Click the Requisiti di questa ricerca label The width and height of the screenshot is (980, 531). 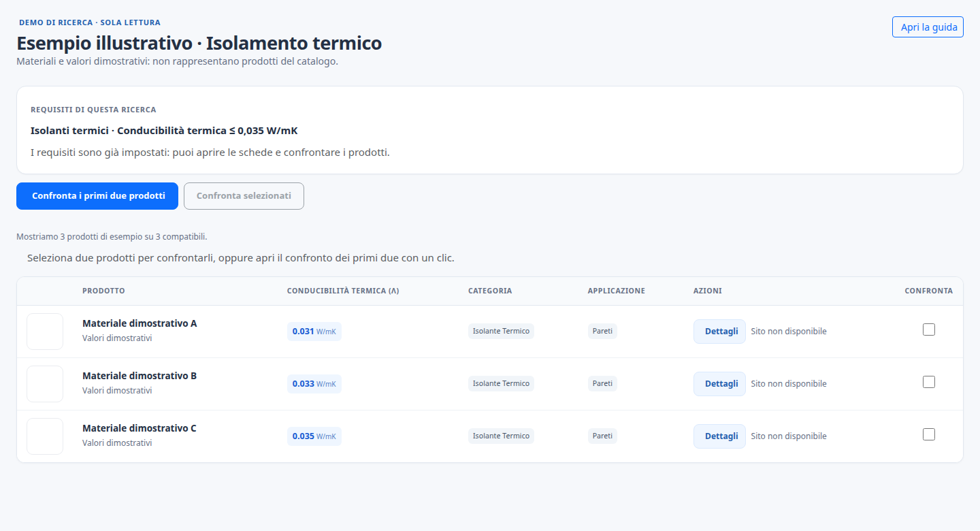pos(93,110)
